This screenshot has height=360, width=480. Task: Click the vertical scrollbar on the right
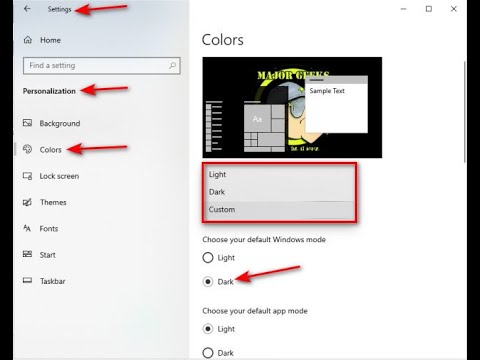(465, 112)
